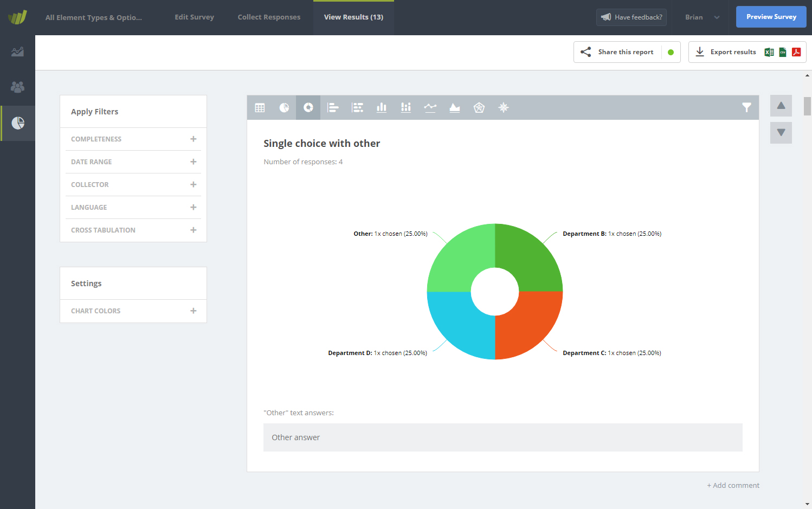Open the reports pie sidebar icon
This screenshot has height=509, width=812.
click(18, 123)
